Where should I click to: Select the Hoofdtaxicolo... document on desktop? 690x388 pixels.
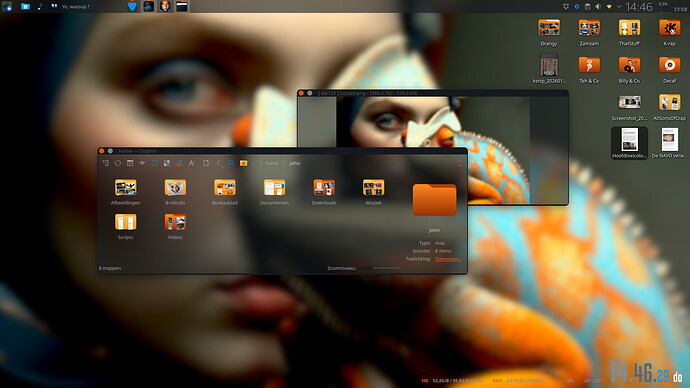629,143
